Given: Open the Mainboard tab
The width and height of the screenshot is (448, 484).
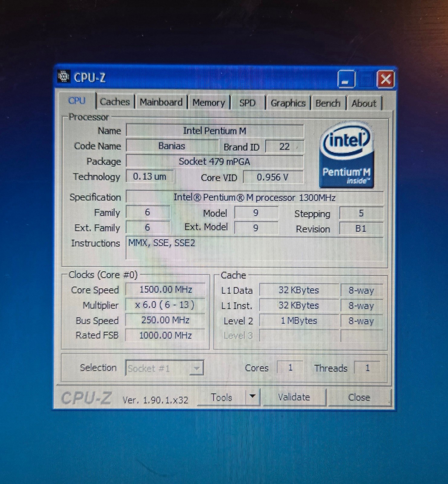Looking at the screenshot, I should (161, 103).
